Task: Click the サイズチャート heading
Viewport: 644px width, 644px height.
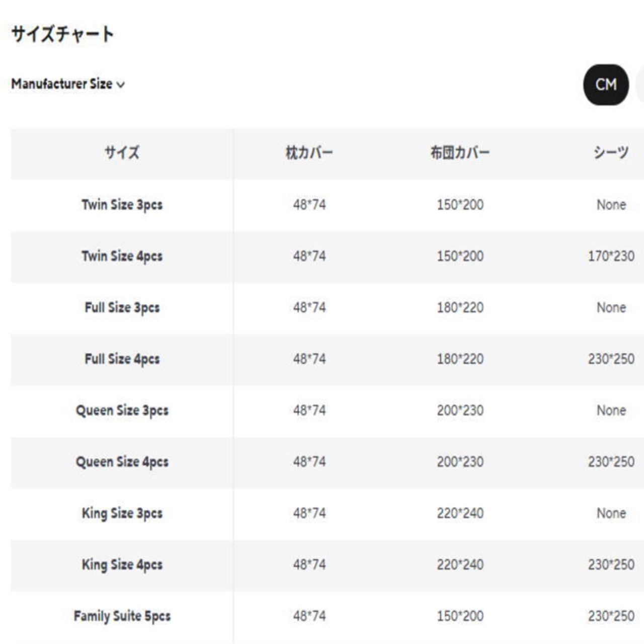Action: point(62,34)
